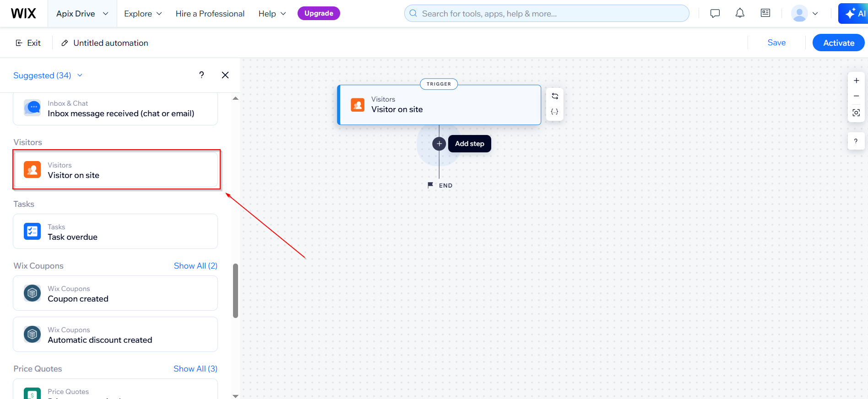
Task: Select Visitor on site trigger in list
Action: (115, 170)
